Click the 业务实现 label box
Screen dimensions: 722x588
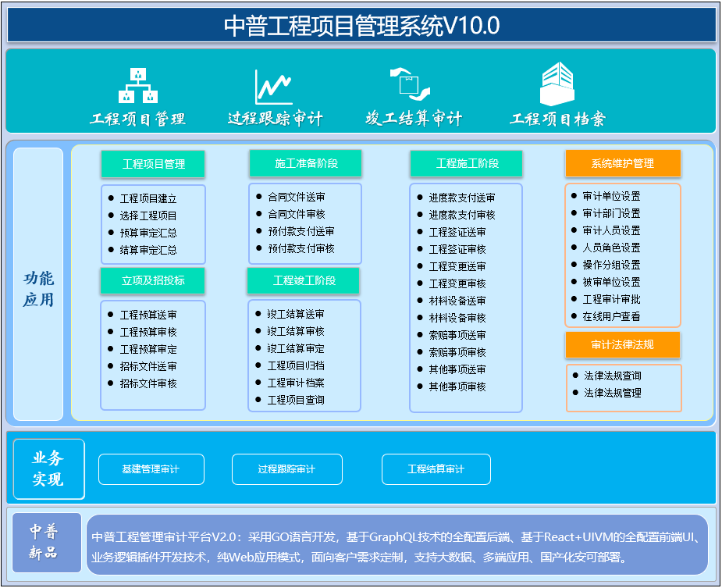pos(49,469)
